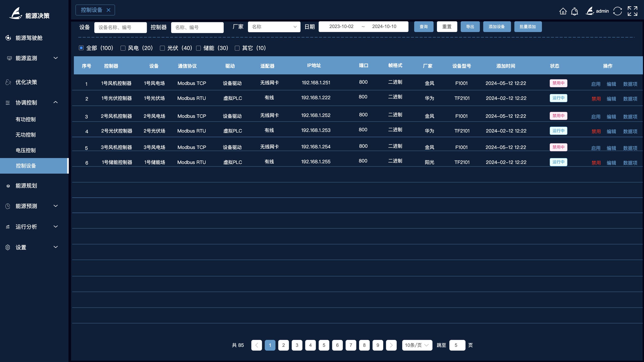Click the 能源驾驶舱 sidebar icon
The image size is (644, 362).
click(8, 38)
